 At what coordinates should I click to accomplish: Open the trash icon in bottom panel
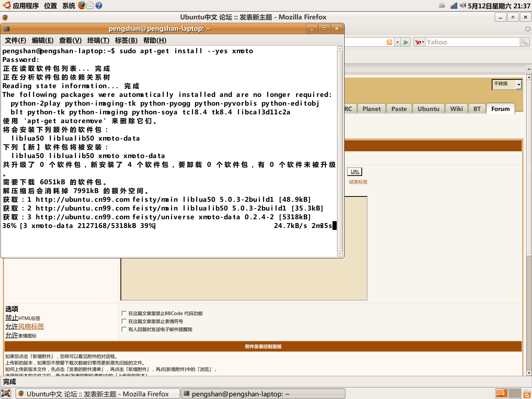[527, 393]
